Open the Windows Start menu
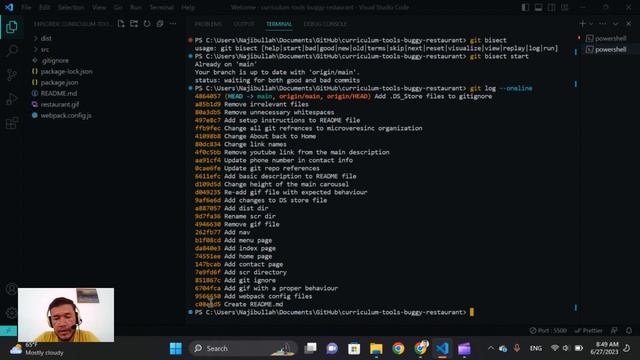The image size is (640, 360). (176, 349)
